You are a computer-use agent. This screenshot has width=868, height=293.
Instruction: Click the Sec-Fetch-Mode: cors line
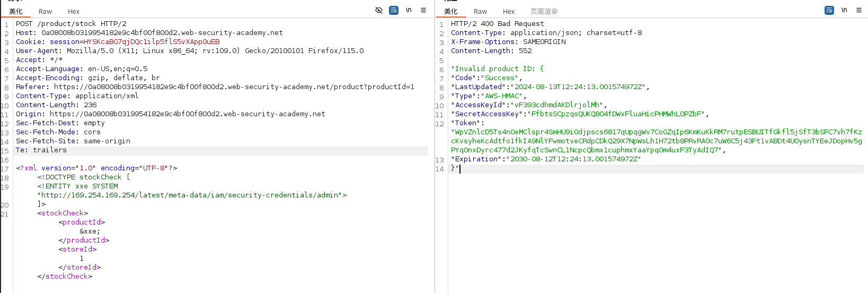tap(58, 132)
